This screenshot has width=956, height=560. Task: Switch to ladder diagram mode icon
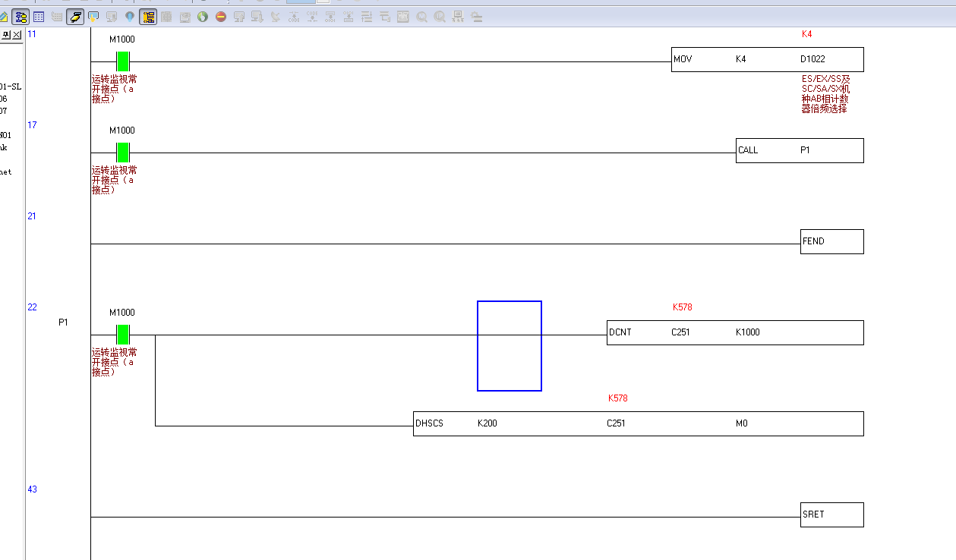pos(21,16)
